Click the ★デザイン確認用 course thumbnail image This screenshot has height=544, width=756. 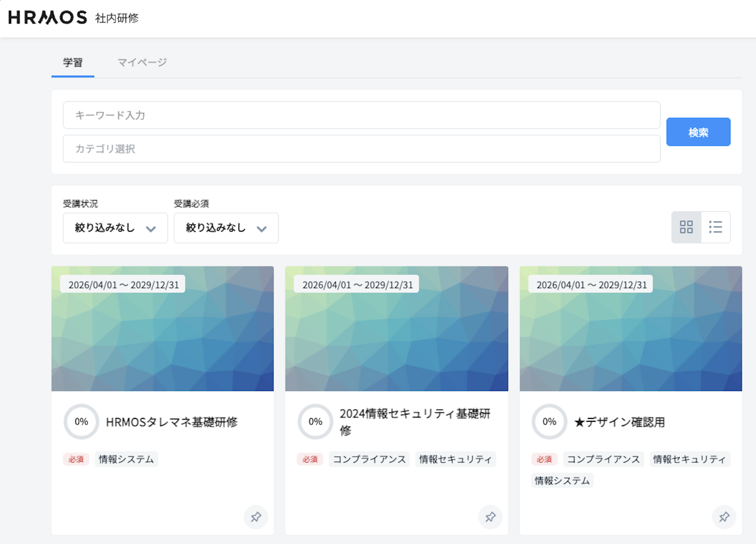coord(631,329)
